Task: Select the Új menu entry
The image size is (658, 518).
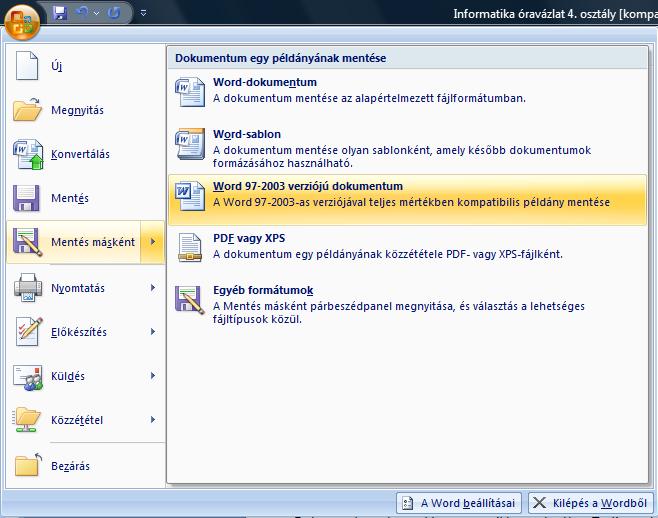Action: 86,65
